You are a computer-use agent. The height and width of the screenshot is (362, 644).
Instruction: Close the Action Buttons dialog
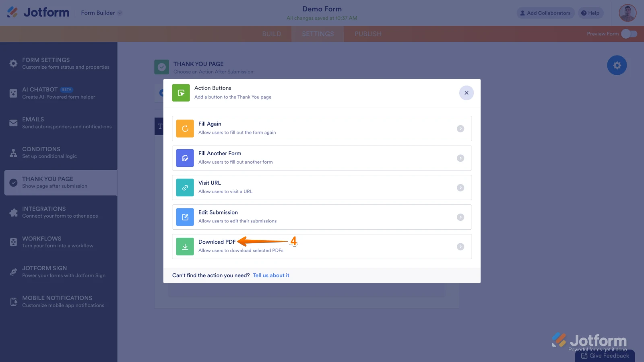466,93
